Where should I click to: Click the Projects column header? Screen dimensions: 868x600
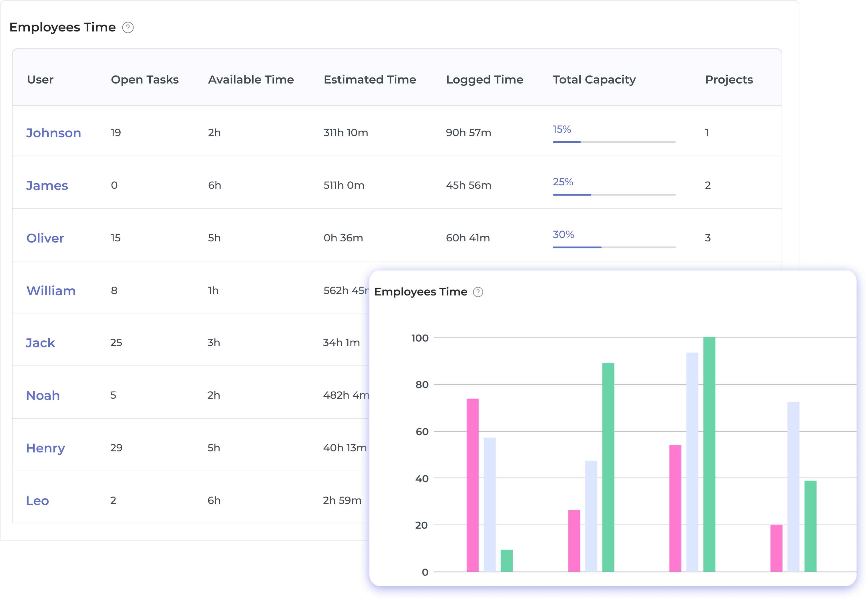point(728,79)
